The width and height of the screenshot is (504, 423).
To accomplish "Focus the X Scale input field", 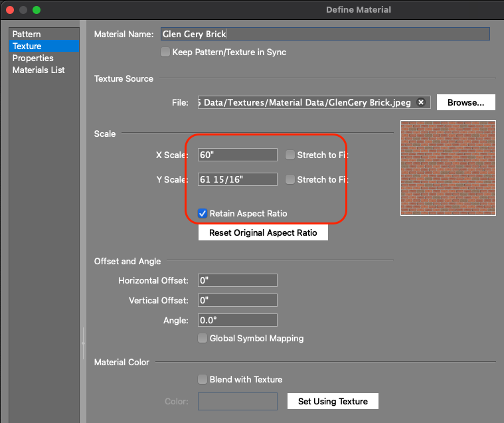I will pyautogui.click(x=237, y=155).
